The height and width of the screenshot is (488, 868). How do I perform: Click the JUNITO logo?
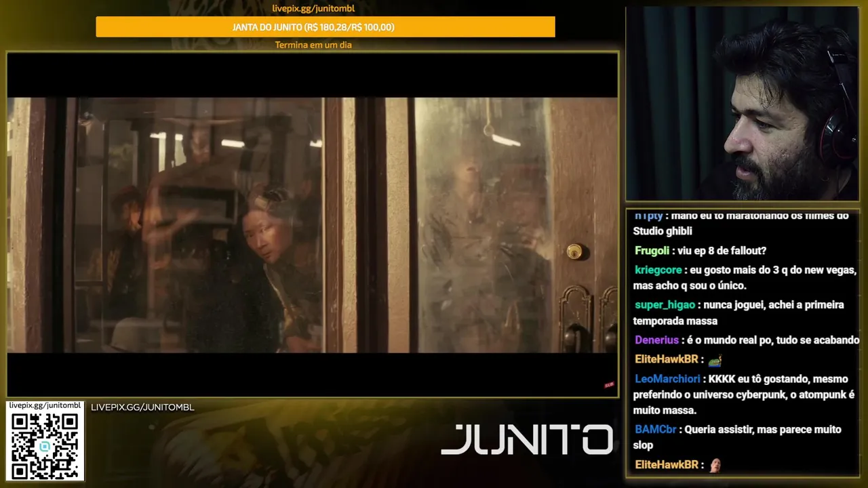point(527,439)
